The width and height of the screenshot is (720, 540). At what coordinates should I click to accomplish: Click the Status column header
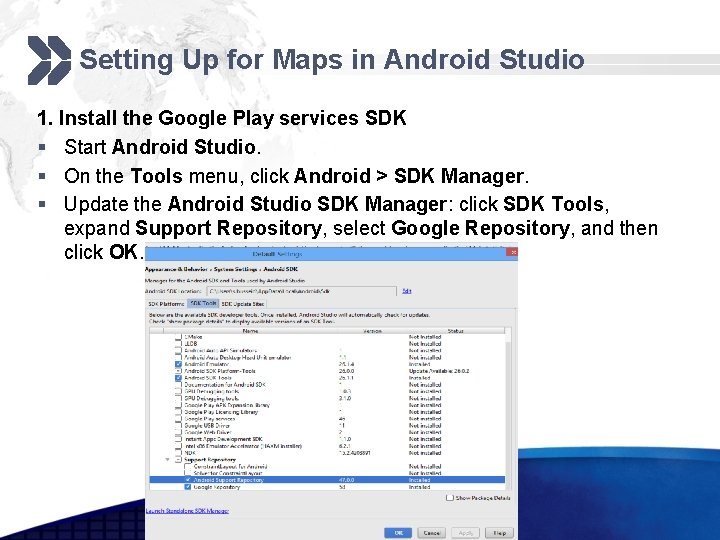[456, 331]
